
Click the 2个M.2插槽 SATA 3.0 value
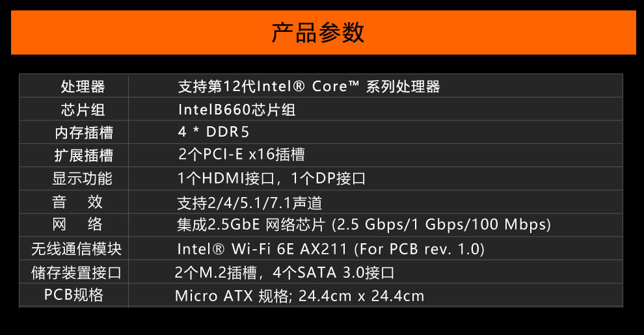285,273
